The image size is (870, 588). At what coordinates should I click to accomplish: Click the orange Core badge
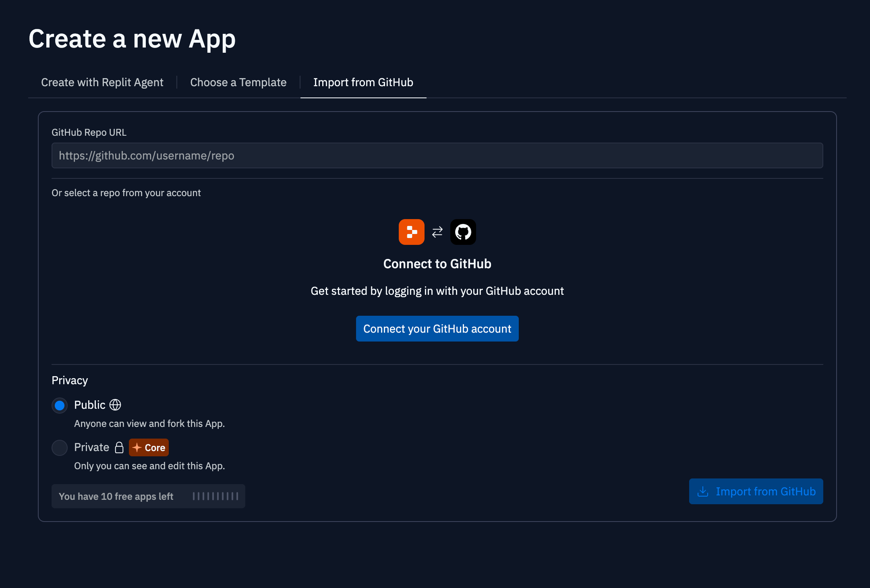[149, 447]
